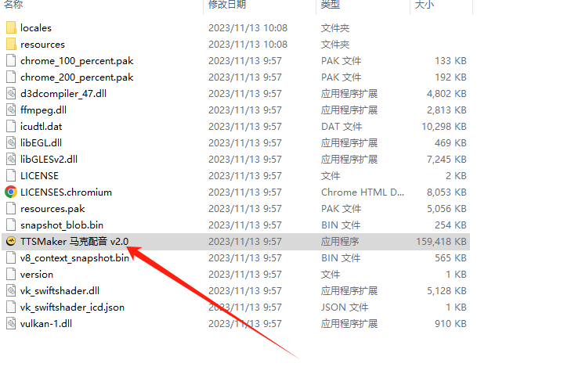Click the 2 KB size value

coord(456,175)
